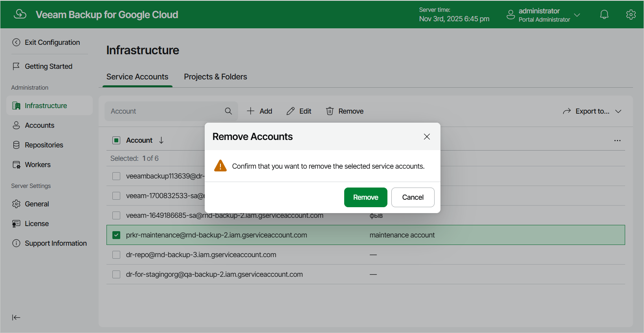Click the pencil icon next to Edit

click(290, 111)
